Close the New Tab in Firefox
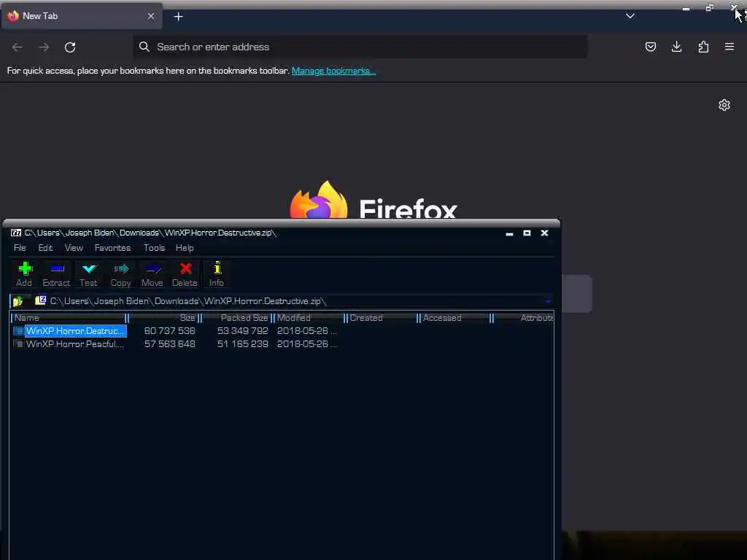The height and width of the screenshot is (560, 747). pyautogui.click(x=151, y=16)
